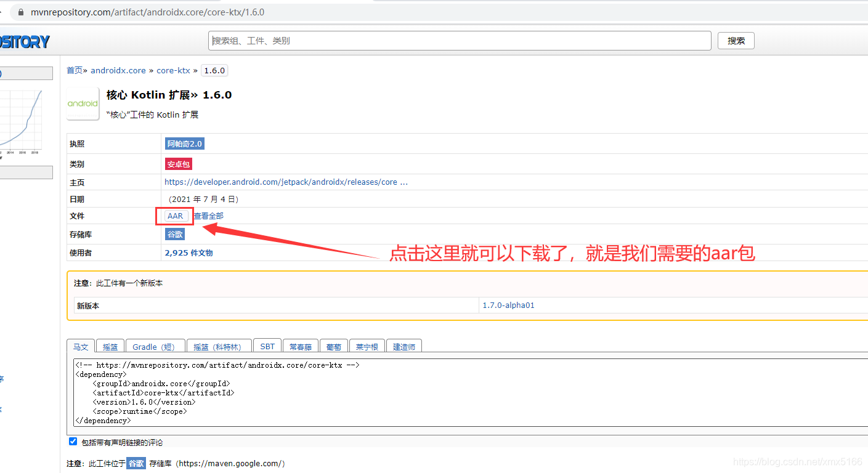
Task: Select the SBT tab
Action: (x=267, y=347)
